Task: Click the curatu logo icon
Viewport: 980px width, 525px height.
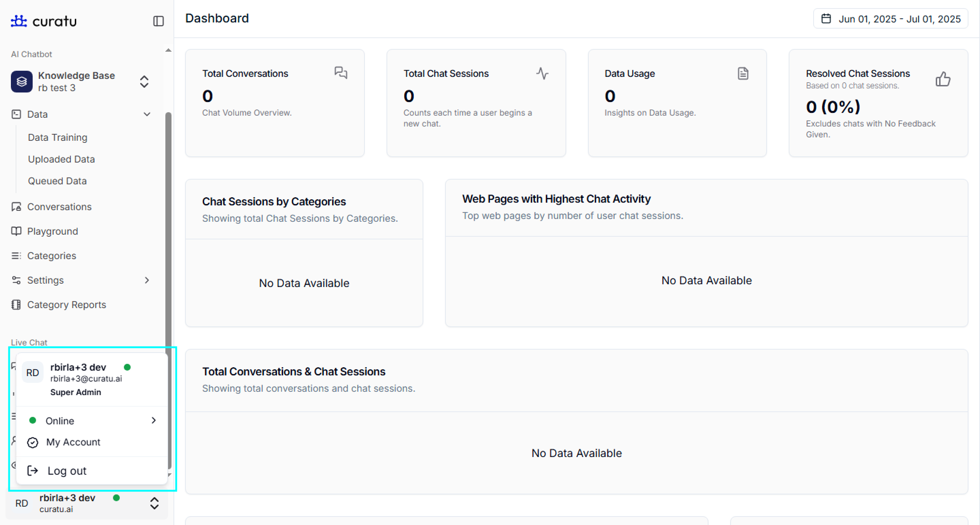Action: click(19, 21)
